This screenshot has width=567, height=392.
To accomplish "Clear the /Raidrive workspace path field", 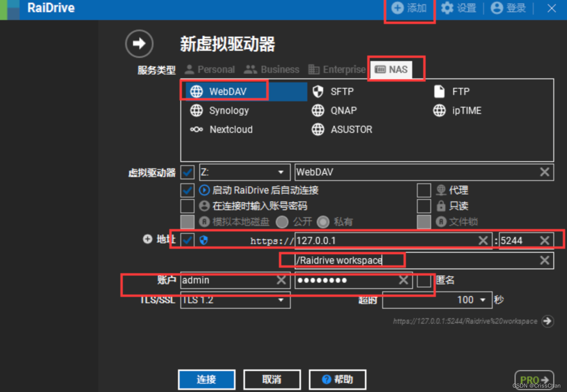I will point(545,260).
